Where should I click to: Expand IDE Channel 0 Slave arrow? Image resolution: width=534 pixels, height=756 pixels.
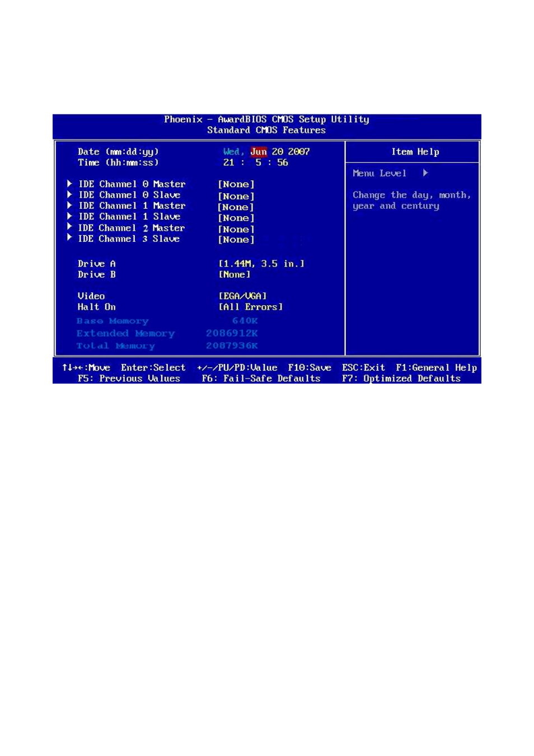click(x=69, y=194)
